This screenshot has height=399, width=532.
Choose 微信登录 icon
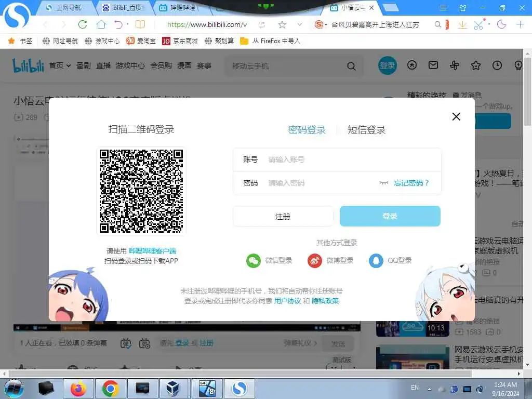click(x=254, y=261)
